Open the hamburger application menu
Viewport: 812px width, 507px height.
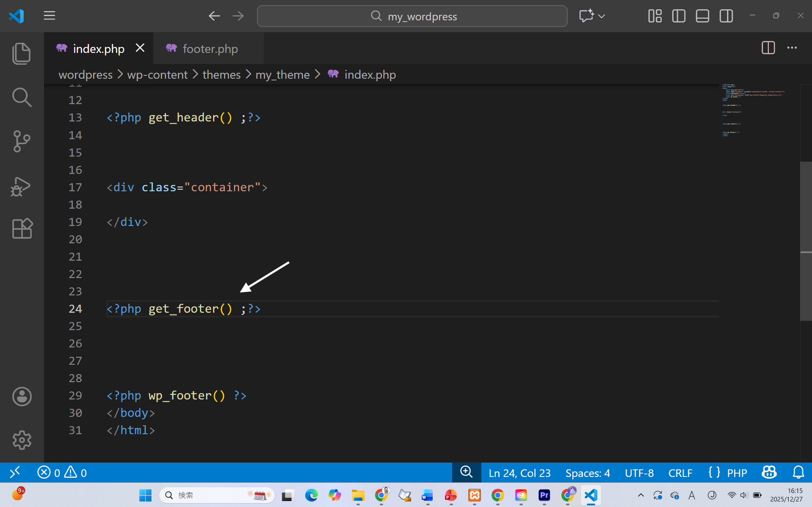(x=50, y=16)
